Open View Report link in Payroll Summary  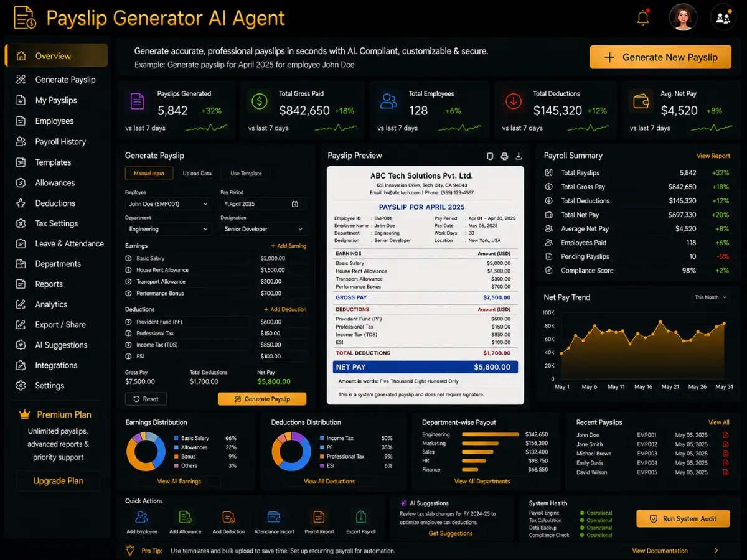tap(713, 156)
